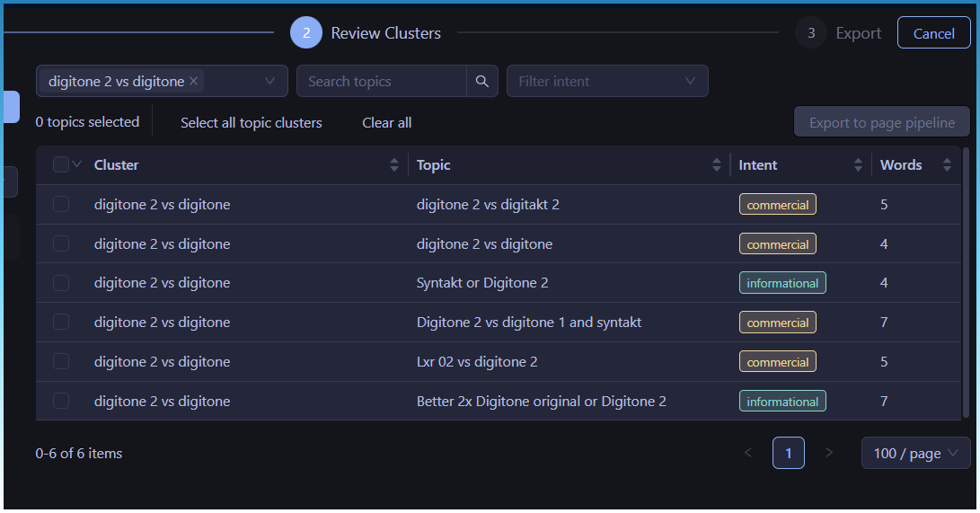980x513 pixels.
Task: Sort by Words column arrows
Action: tap(947, 165)
